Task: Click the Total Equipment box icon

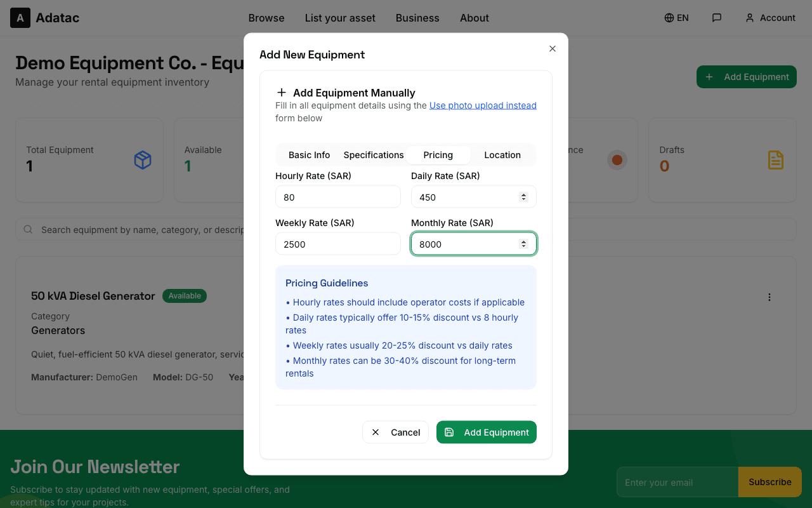Action: click(143, 160)
